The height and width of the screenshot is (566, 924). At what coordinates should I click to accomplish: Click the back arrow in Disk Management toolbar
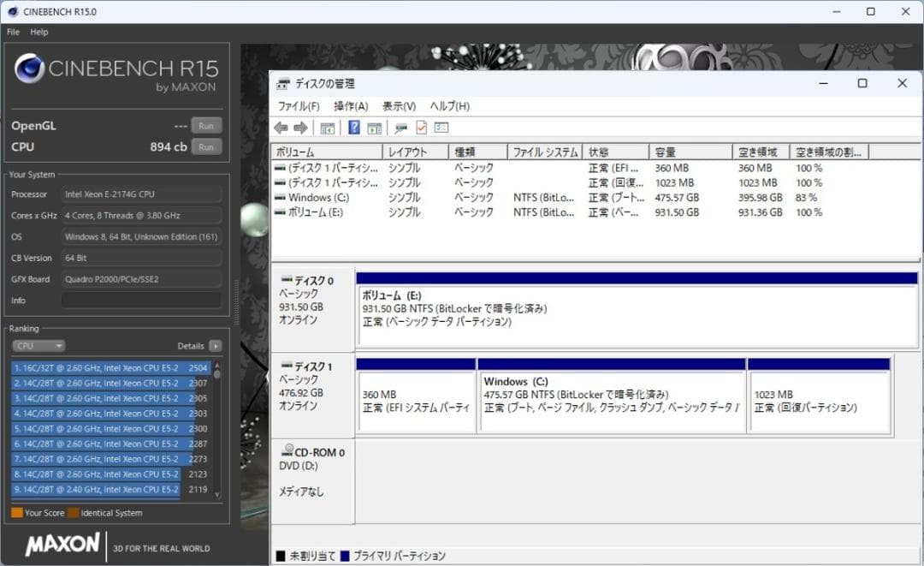point(282,128)
